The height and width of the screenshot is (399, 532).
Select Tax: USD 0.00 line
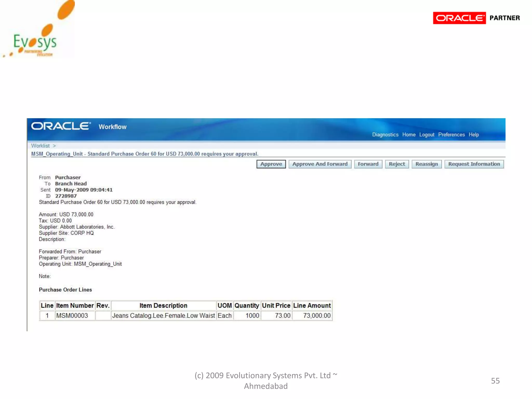[55, 221]
